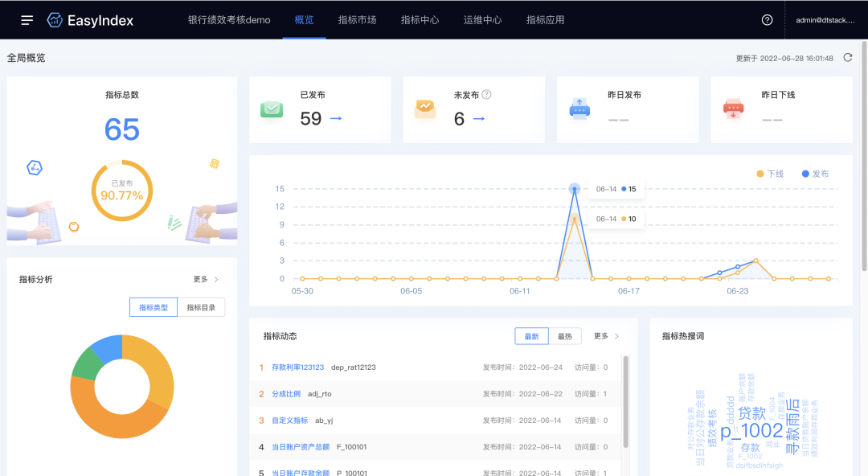Image resolution: width=868 pixels, height=476 pixels.
Task: Open the 分成比例 indicator link
Action: [286, 394]
